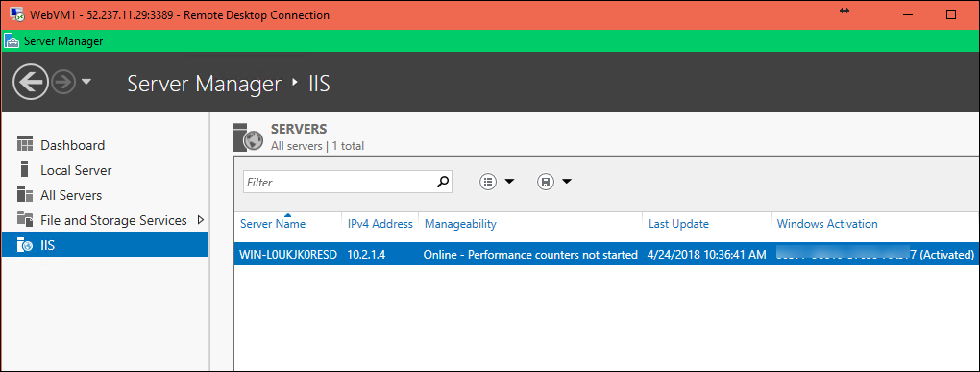Open the list options dropdown arrow
Viewport: 980px width, 372px height.
509,182
